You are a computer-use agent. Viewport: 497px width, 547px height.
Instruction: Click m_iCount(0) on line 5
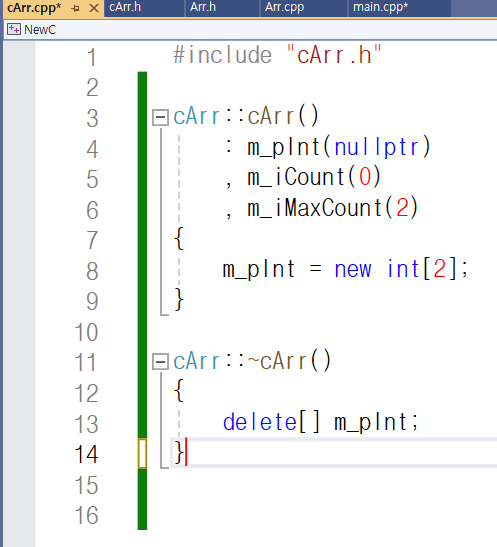pos(314,177)
